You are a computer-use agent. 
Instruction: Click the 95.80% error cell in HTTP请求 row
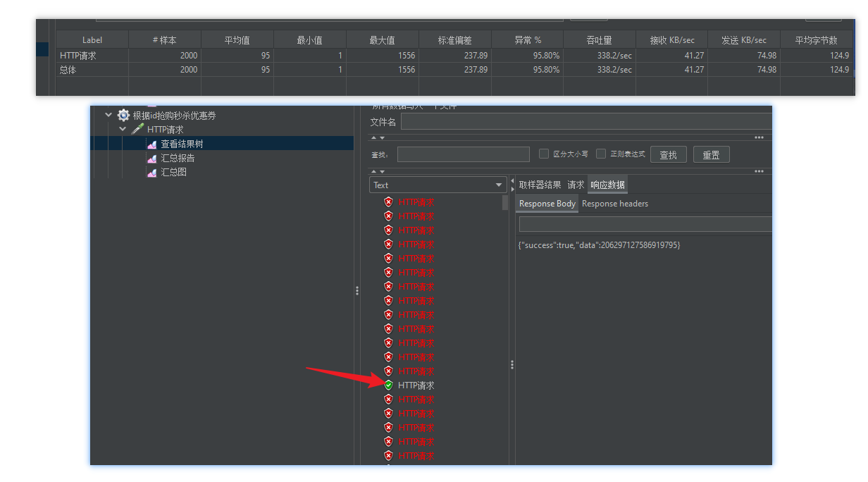click(x=528, y=56)
